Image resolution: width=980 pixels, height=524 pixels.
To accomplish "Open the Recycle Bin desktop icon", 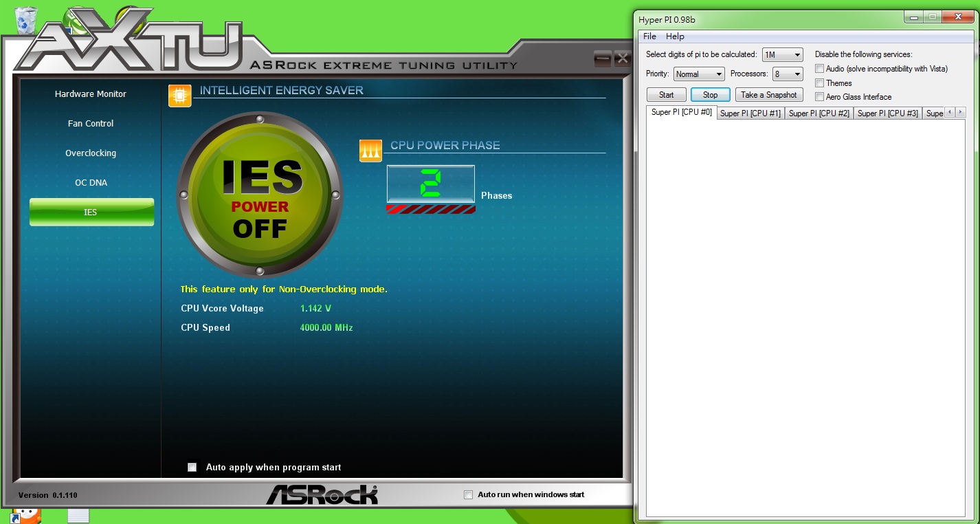I will 25,19.
